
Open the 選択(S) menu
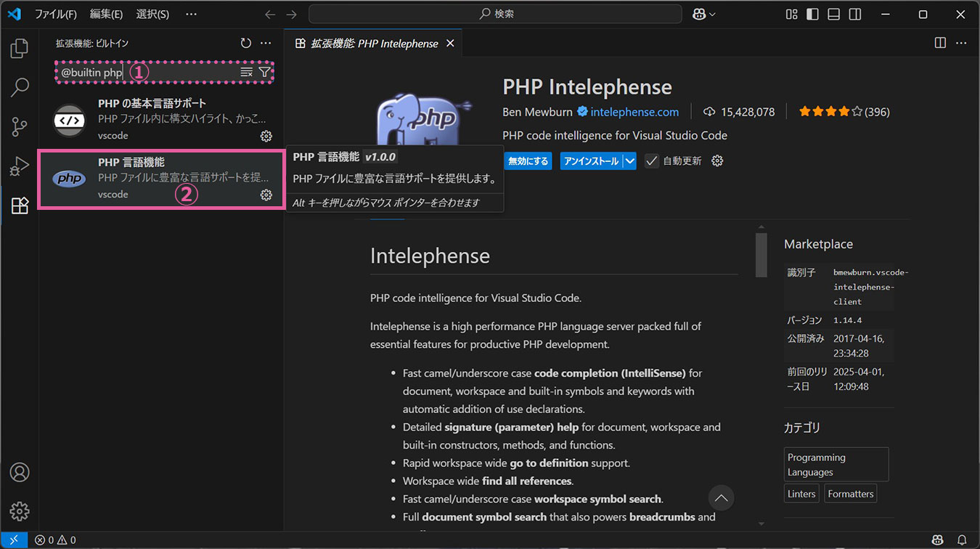point(152,14)
